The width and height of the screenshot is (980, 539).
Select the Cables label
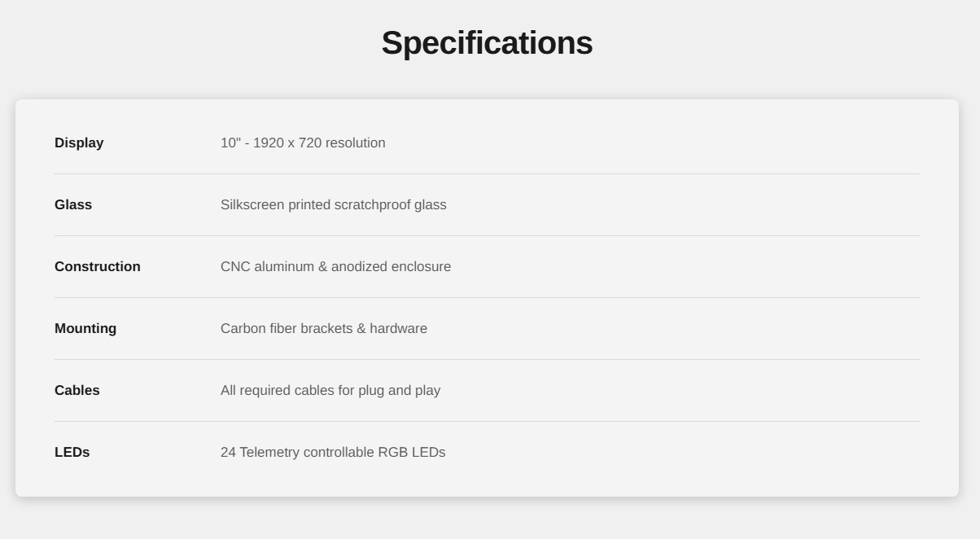pos(77,390)
